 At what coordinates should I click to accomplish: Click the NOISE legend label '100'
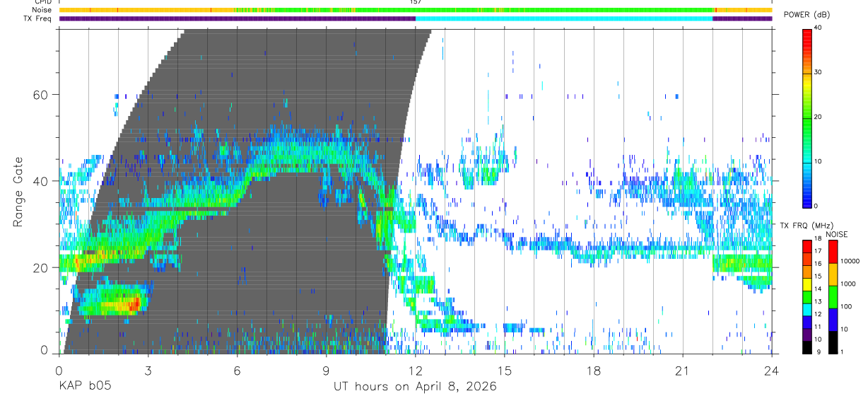click(x=847, y=306)
